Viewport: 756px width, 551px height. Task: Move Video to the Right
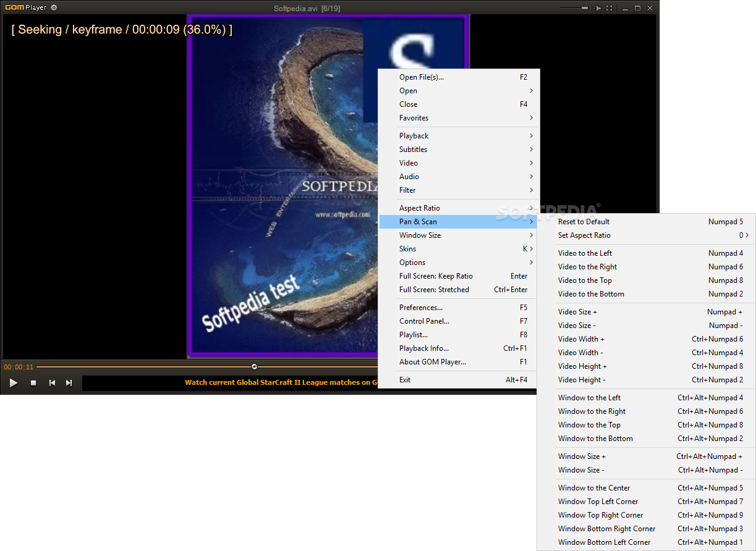pyautogui.click(x=647, y=267)
